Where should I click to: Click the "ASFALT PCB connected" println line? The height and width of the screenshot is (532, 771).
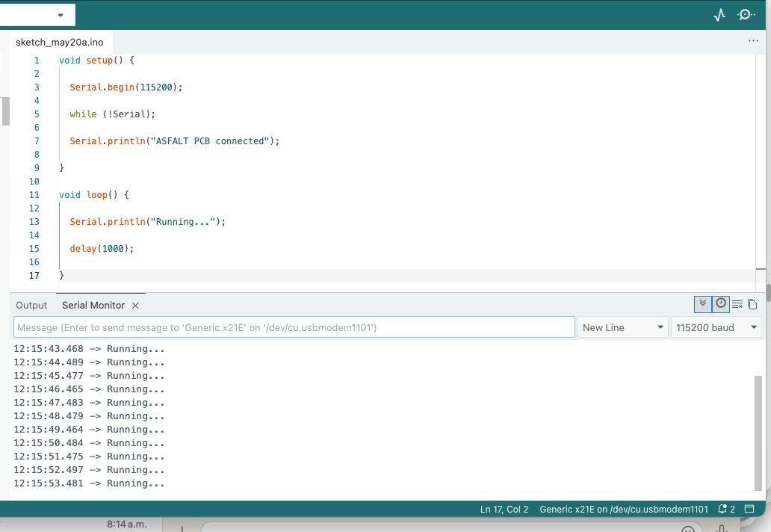(x=175, y=141)
